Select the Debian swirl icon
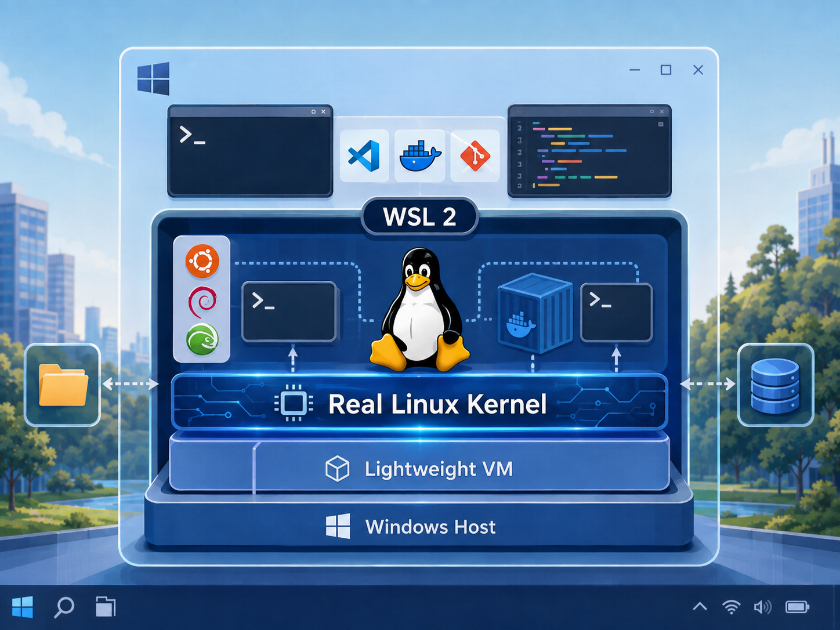Image resolution: width=840 pixels, height=630 pixels. coord(202,301)
